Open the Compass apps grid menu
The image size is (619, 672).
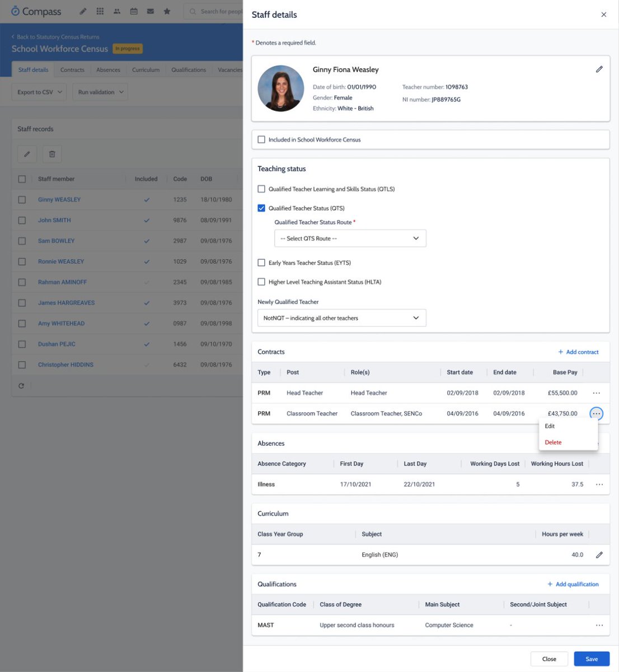(x=100, y=11)
